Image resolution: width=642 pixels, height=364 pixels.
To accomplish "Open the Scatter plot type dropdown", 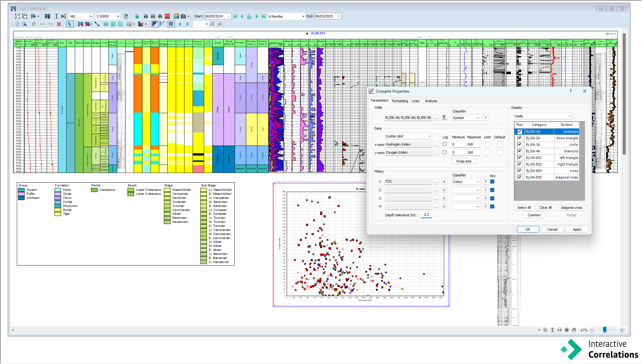I will tap(408, 136).
